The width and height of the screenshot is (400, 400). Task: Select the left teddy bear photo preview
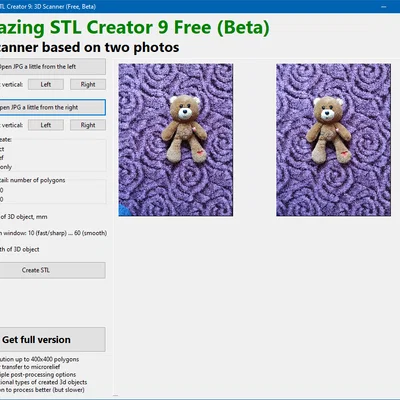[x=176, y=140]
